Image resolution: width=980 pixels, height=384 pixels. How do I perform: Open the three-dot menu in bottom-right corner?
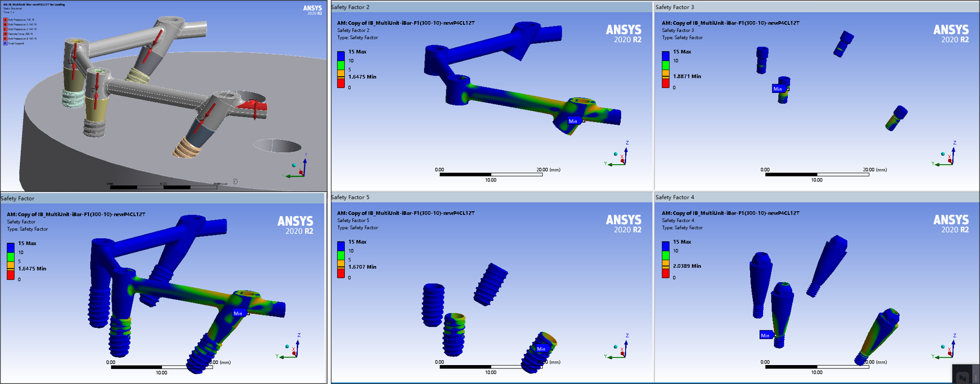click(x=976, y=377)
